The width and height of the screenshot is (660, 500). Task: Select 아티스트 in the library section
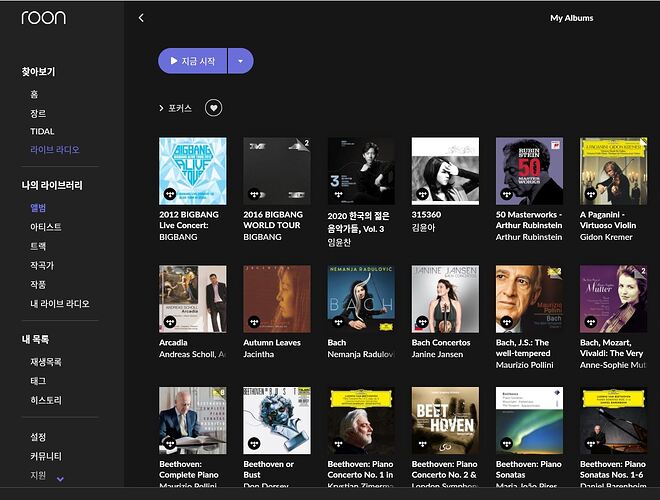46,227
